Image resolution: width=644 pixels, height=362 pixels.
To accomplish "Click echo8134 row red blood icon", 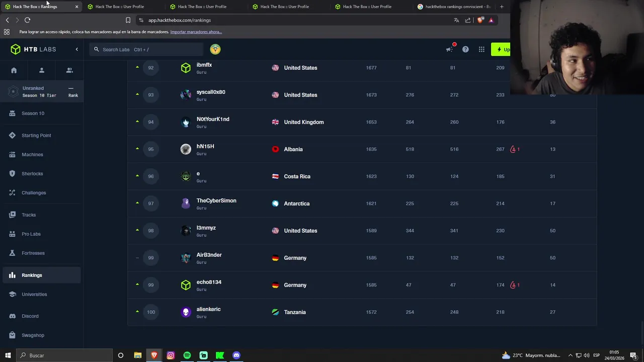I will coord(513,285).
